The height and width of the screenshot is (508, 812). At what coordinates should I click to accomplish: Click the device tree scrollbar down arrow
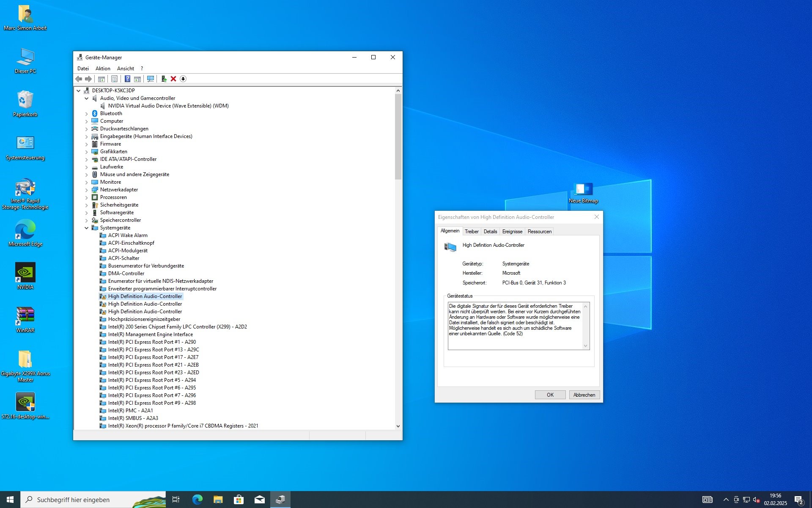pyautogui.click(x=398, y=426)
